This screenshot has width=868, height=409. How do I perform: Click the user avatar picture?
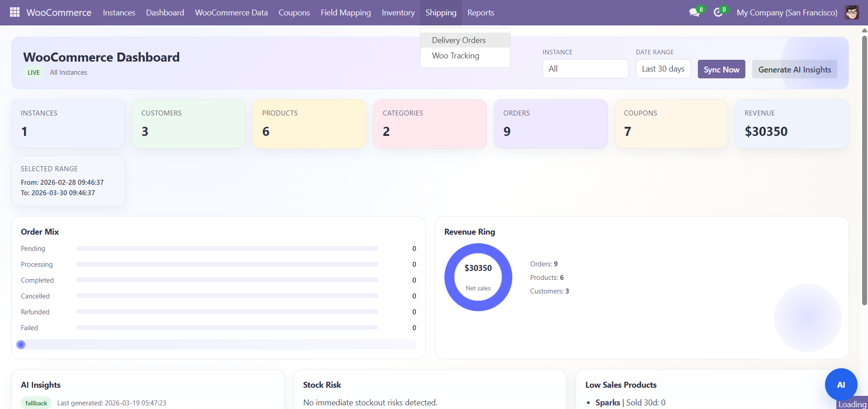coord(851,13)
